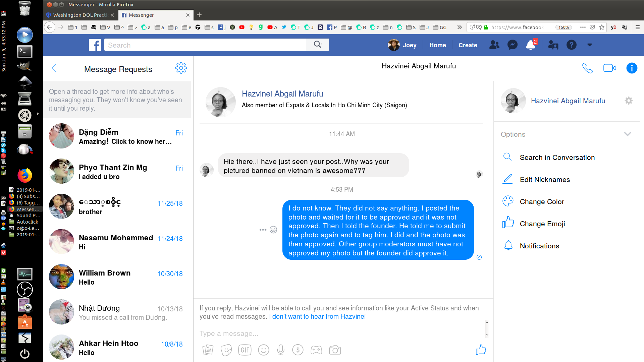Image resolution: width=644 pixels, height=362 pixels.
Task: Record a voice clip with the microphone icon
Action: tap(281, 350)
